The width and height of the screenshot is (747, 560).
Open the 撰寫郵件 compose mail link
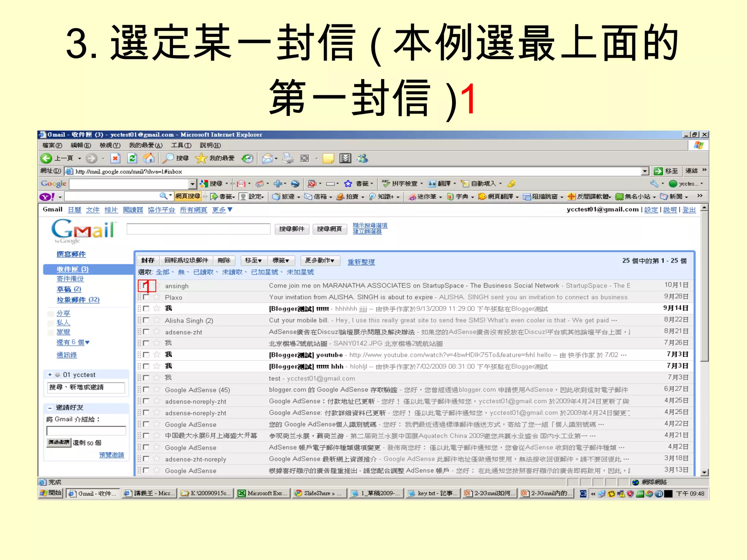point(71,254)
